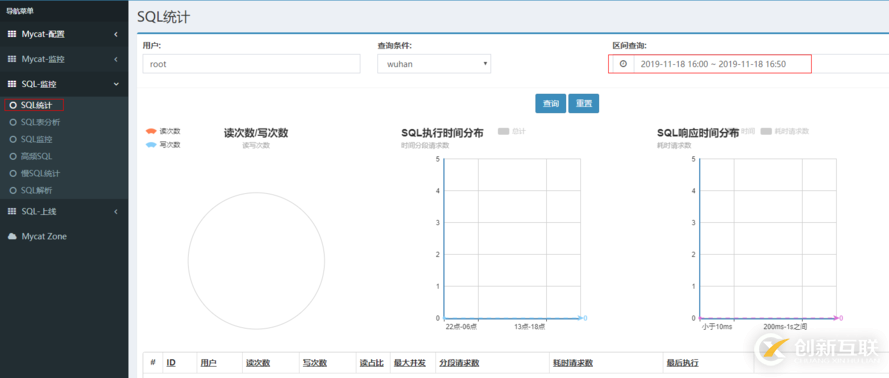
Task: Click the 读次数/写次数 chart title
Action: tap(256, 133)
